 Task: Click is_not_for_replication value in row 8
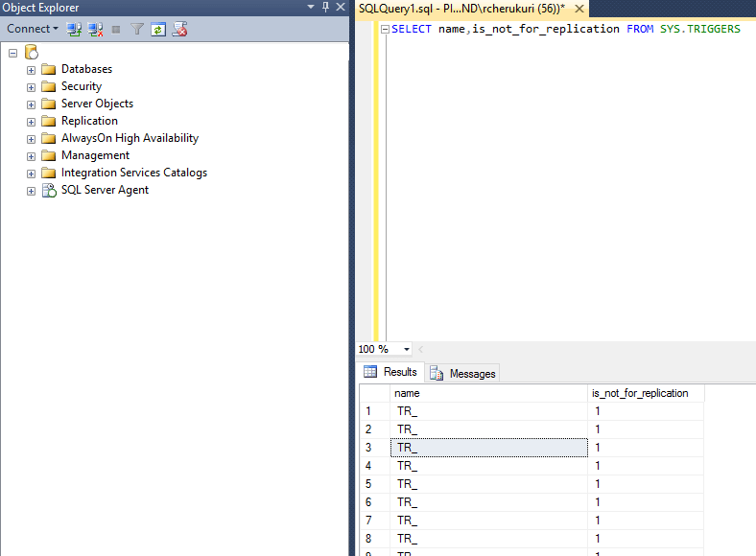coord(646,539)
